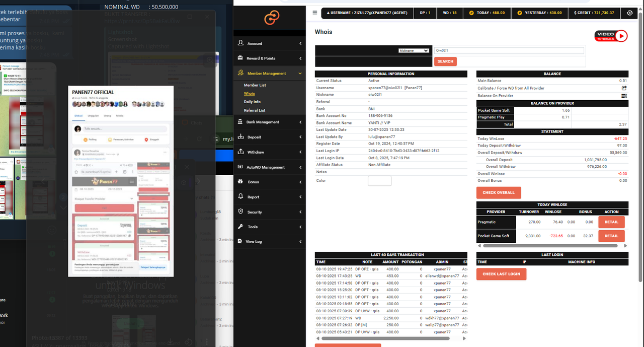
Task: Expand the View Log menu chevron
Action: (x=300, y=242)
